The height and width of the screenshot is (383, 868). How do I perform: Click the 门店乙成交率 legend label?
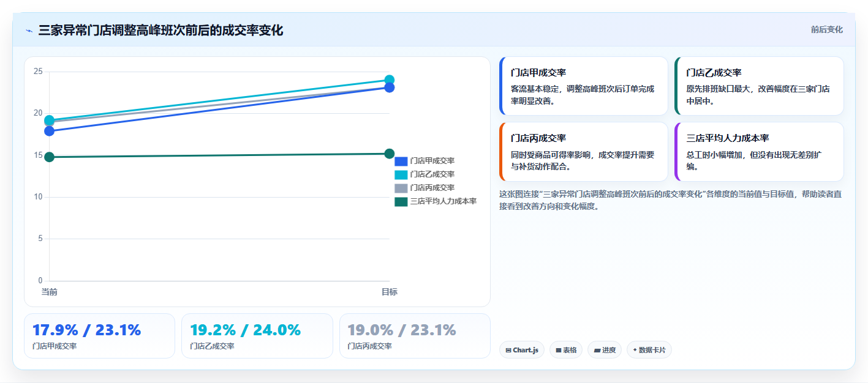(432, 174)
